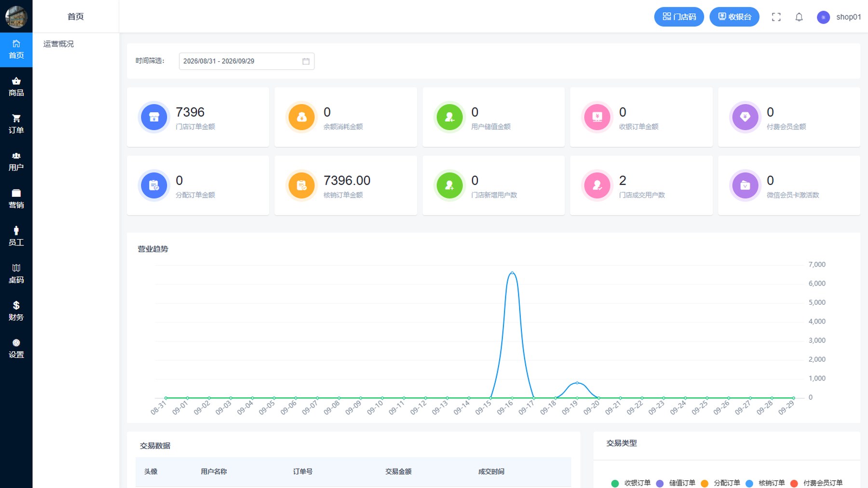Toggle the 分配订单 legend item
The height and width of the screenshot is (488, 868).
click(x=720, y=483)
